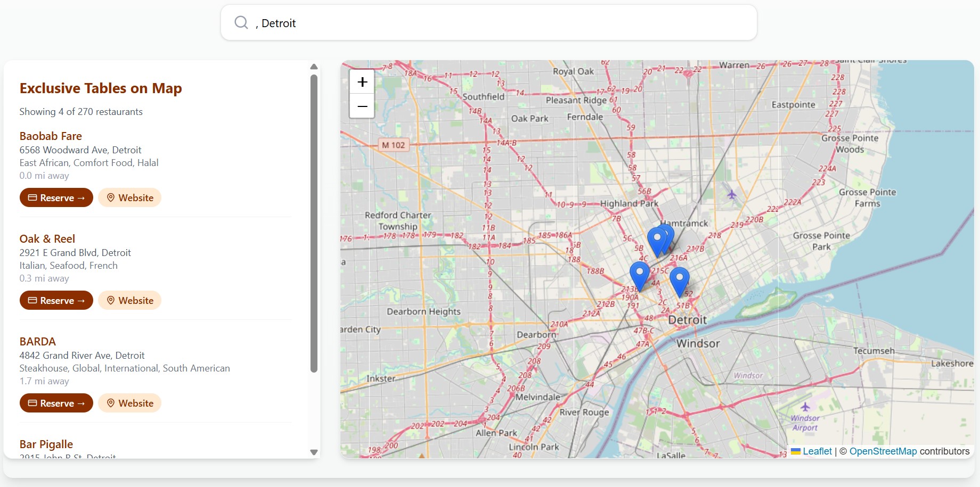This screenshot has height=487, width=980.
Task: Zoom out on the map
Action: point(362,106)
